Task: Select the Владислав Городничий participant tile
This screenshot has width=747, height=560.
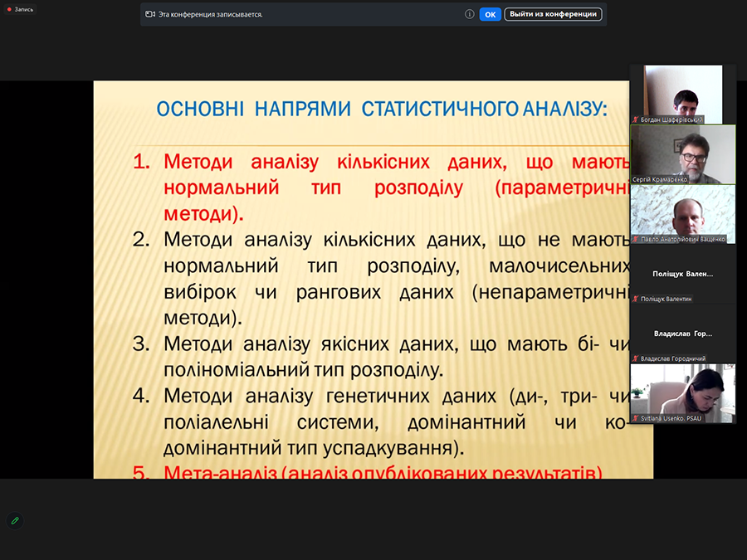Action: coord(683,334)
